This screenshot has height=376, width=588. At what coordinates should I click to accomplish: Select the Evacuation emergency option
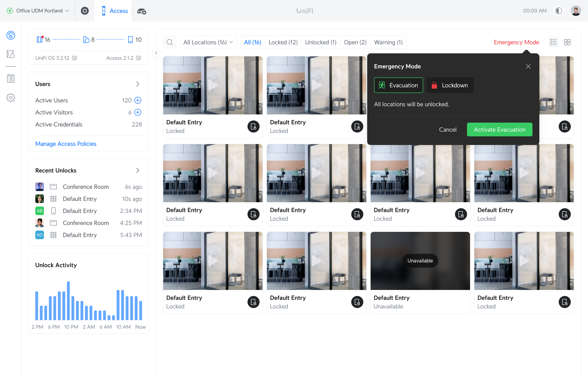pos(398,85)
